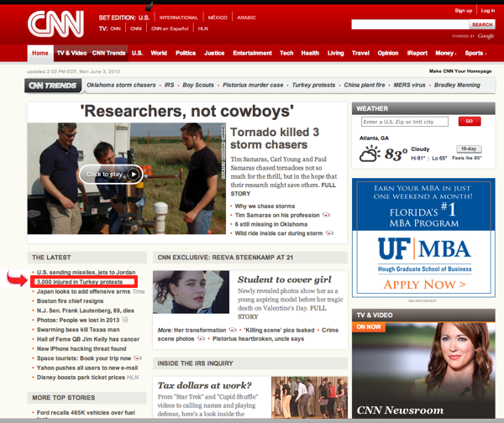Click gallery icon beside People we lost
Image resolution: width=504 pixels, height=423 pixels.
click(x=125, y=320)
